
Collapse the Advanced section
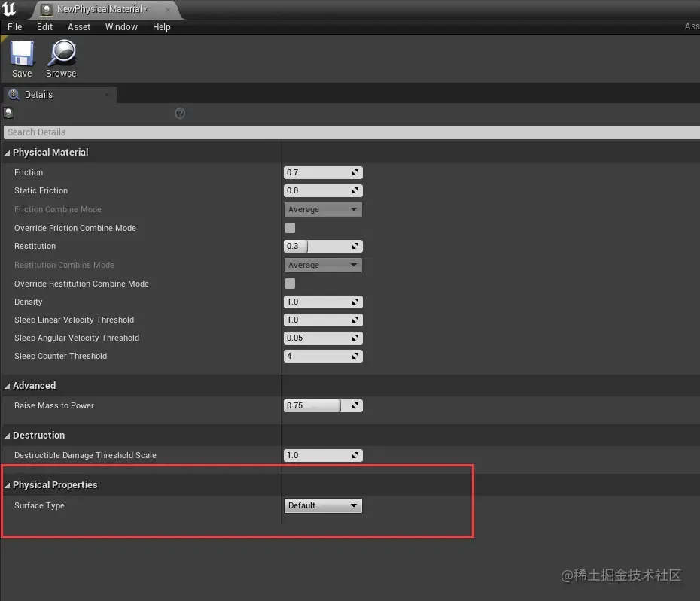click(x=7, y=386)
